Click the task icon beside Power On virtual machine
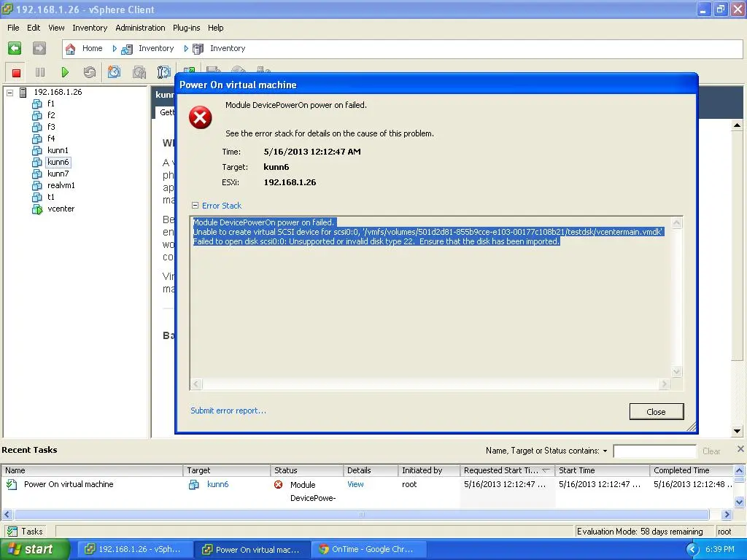This screenshot has width=747, height=560. [x=12, y=485]
